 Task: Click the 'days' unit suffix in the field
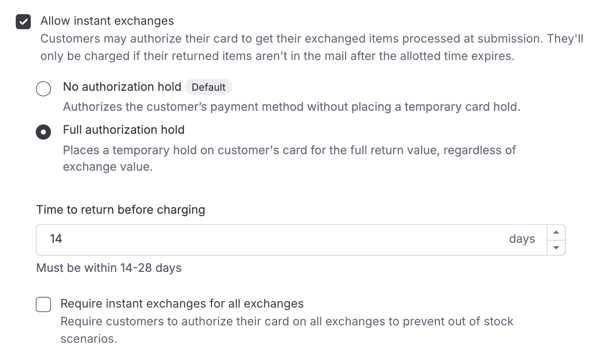pos(521,239)
